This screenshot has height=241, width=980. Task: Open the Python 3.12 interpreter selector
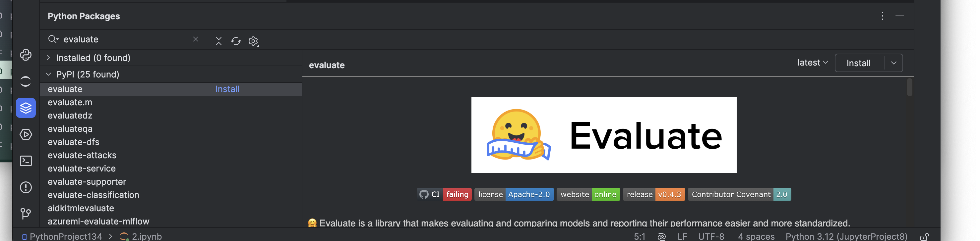[846, 236]
